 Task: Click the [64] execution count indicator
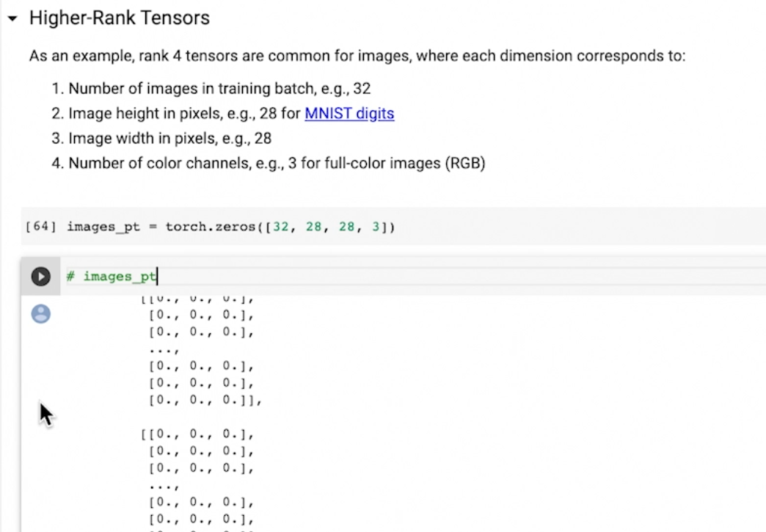(40, 227)
